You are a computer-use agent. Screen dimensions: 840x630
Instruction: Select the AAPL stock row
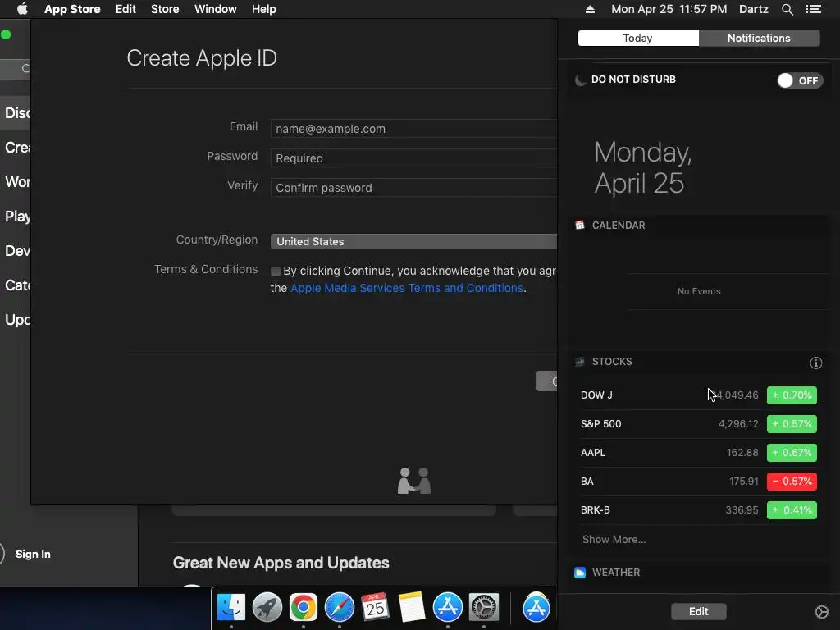coord(699,453)
